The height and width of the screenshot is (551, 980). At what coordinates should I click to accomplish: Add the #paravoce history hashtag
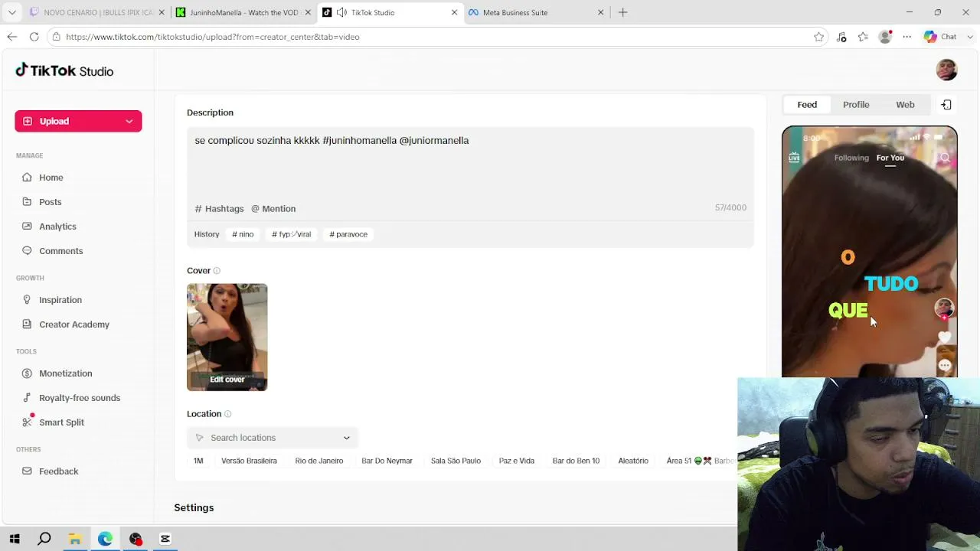(x=348, y=234)
